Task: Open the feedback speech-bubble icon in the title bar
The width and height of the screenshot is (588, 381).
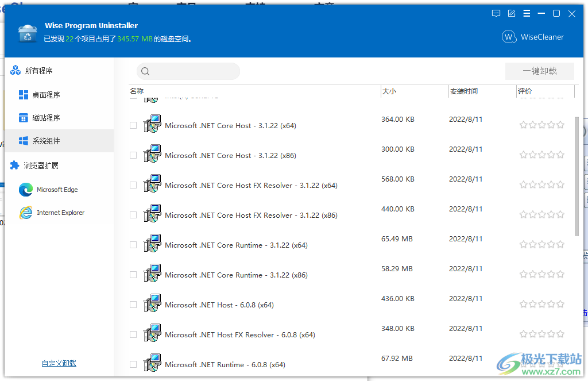Action: (496, 13)
